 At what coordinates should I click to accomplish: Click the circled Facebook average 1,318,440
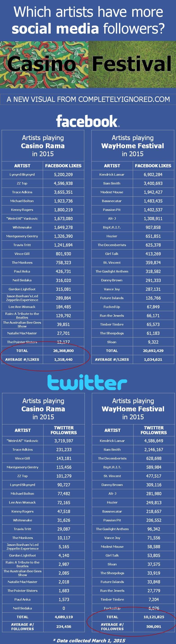(x=63, y=359)
